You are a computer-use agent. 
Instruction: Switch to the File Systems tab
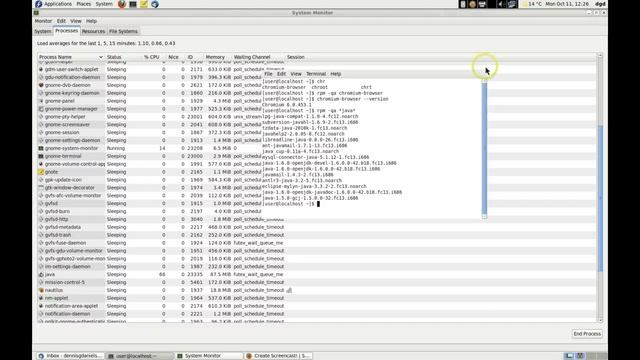click(x=123, y=31)
